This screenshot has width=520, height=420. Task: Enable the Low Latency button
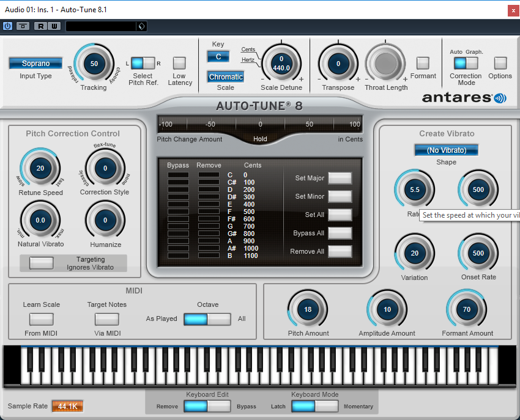[x=179, y=63]
